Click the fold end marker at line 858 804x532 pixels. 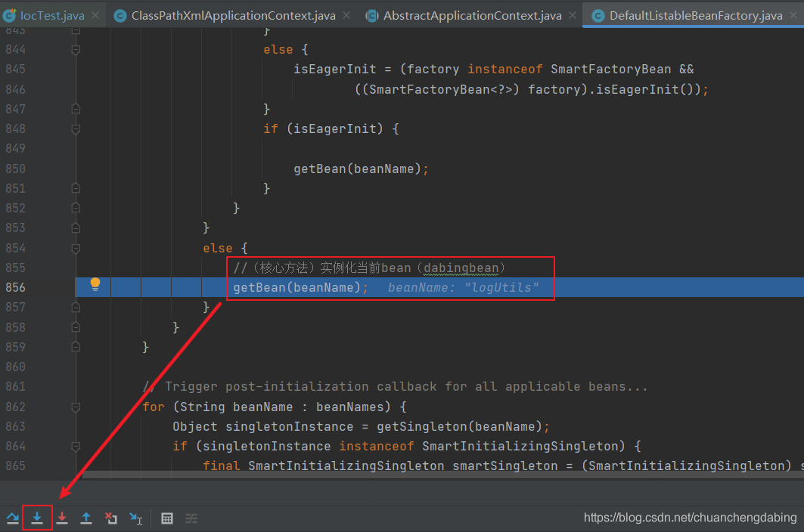point(76,327)
